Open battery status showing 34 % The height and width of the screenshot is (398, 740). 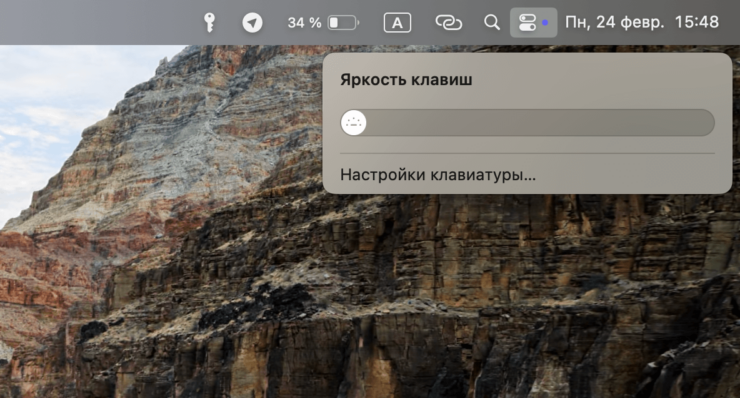point(323,22)
